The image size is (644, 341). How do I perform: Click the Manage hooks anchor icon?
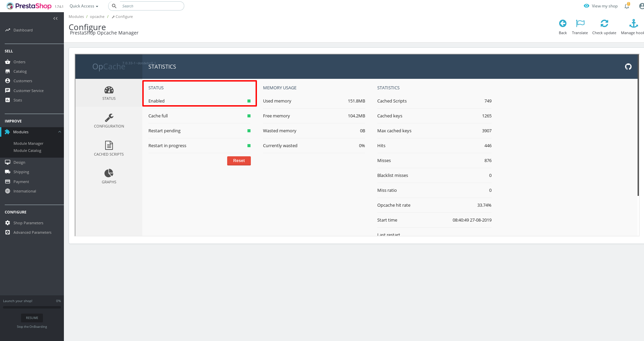634,23
